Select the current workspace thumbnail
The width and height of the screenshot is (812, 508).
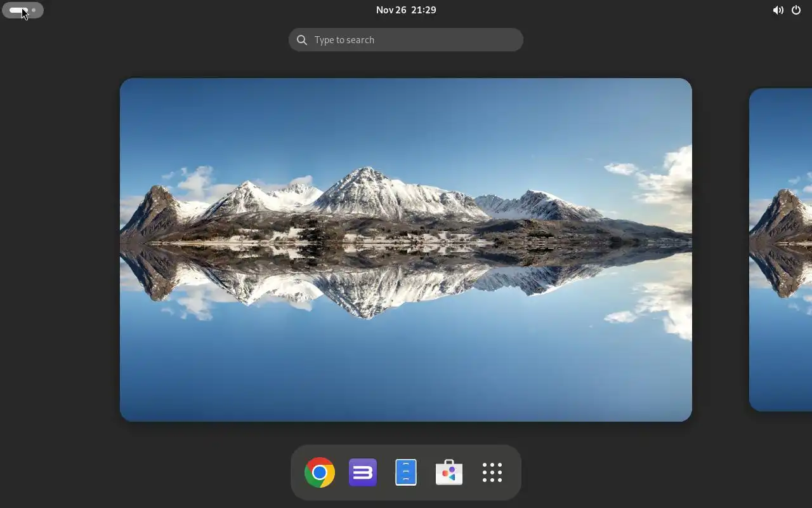point(406,250)
